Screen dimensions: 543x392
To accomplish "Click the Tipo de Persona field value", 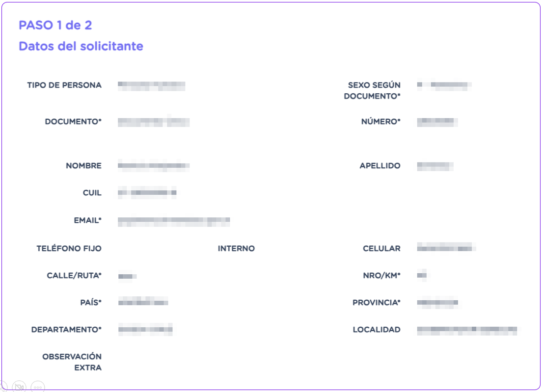I will coord(151,85).
